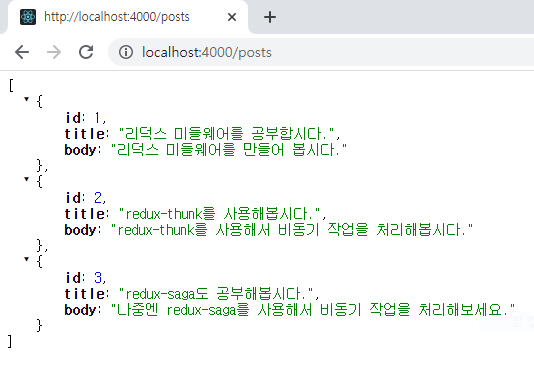534x391 pixels.
Task: Collapse the JSON object with id 1
Action: point(27,99)
